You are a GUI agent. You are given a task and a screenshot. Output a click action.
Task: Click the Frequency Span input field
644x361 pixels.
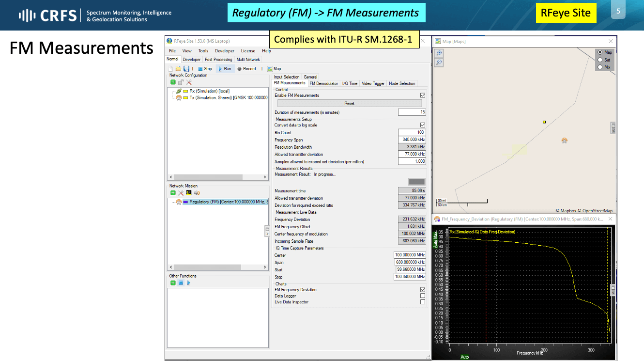[412, 140]
